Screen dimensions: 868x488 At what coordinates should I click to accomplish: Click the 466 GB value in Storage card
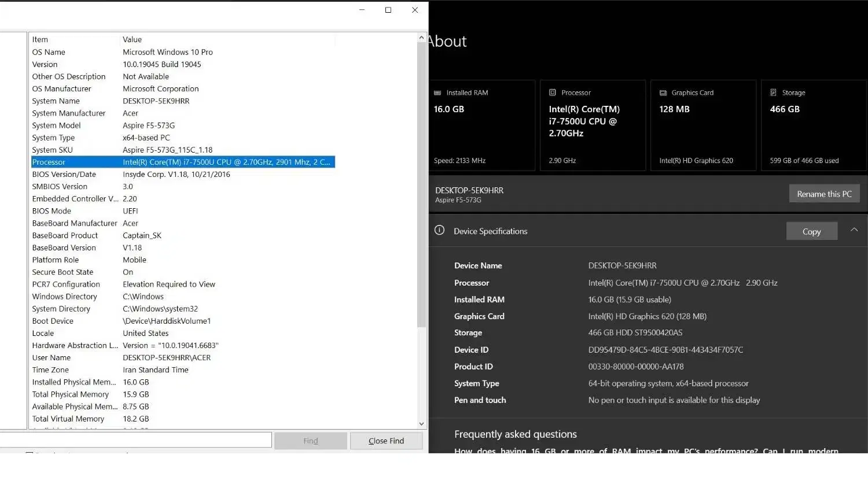(785, 109)
